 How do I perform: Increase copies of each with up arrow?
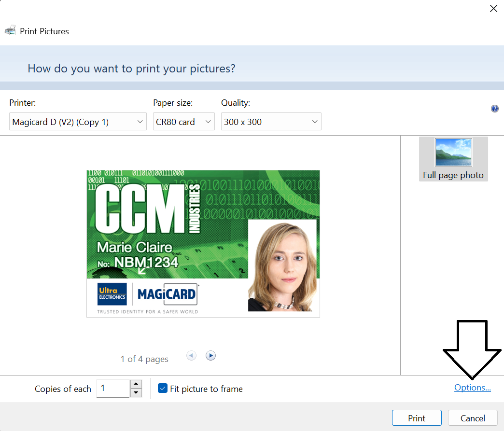[x=136, y=384]
